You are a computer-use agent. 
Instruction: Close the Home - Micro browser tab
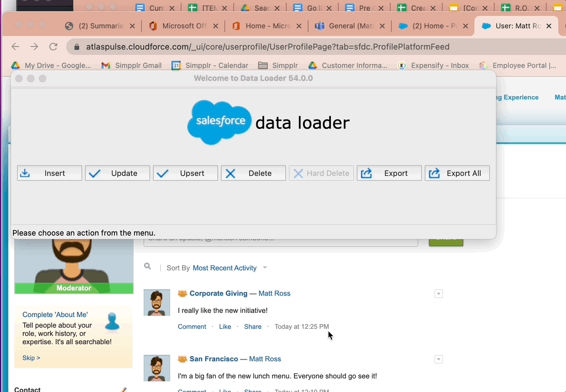(299, 26)
